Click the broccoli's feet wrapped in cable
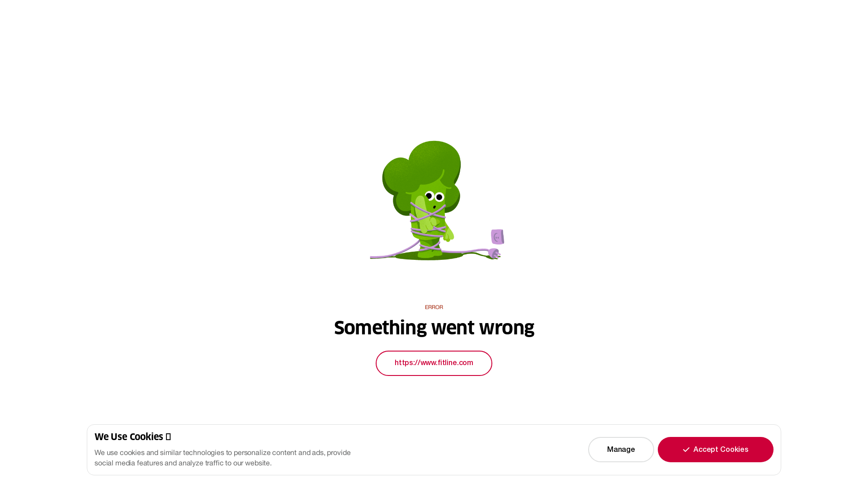Image resolution: width=868 pixels, height=488 pixels. click(429, 249)
